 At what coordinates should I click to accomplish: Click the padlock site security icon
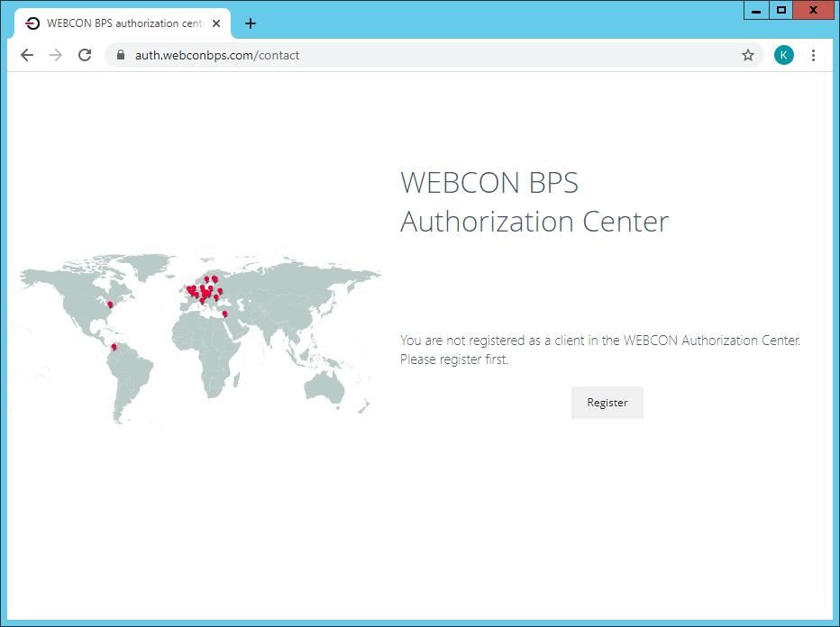121,55
